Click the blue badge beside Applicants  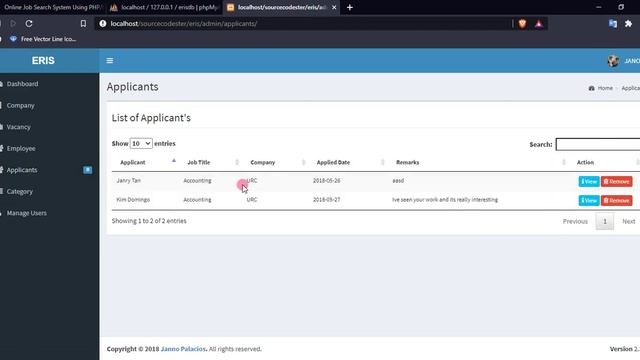pyautogui.click(x=88, y=170)
